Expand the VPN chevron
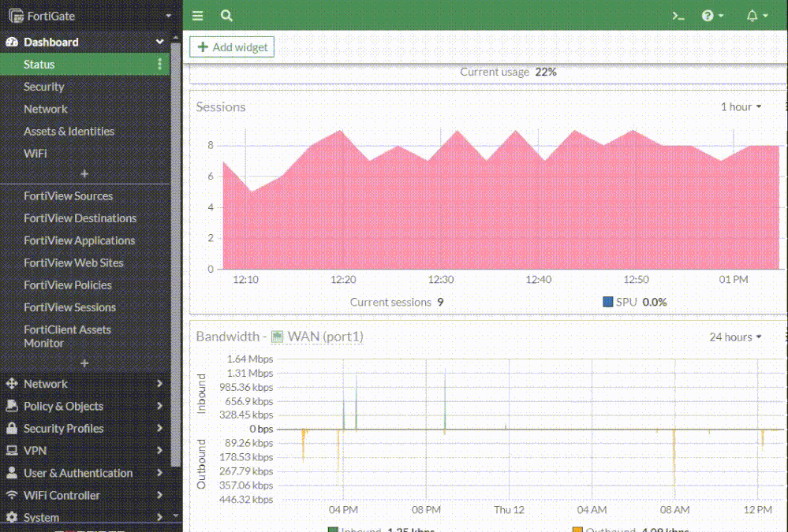 160,451
